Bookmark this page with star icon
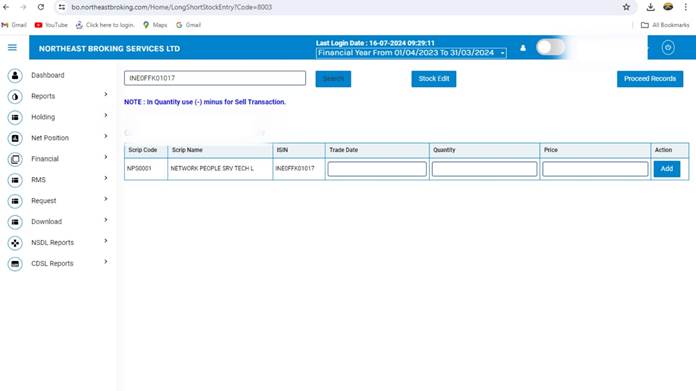The width and height of the screenshot is (696, 391). coord(626,7)
